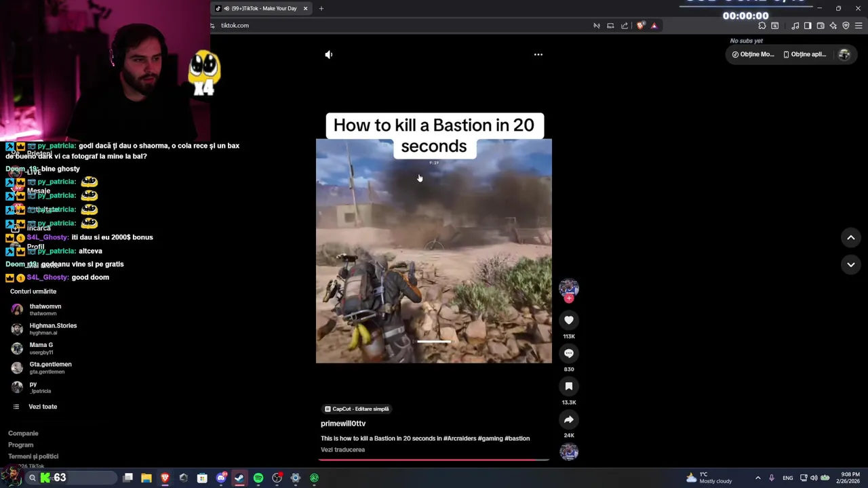Mute the TikTok video sound
Screen dimensions: 868x488
point(329,54)
